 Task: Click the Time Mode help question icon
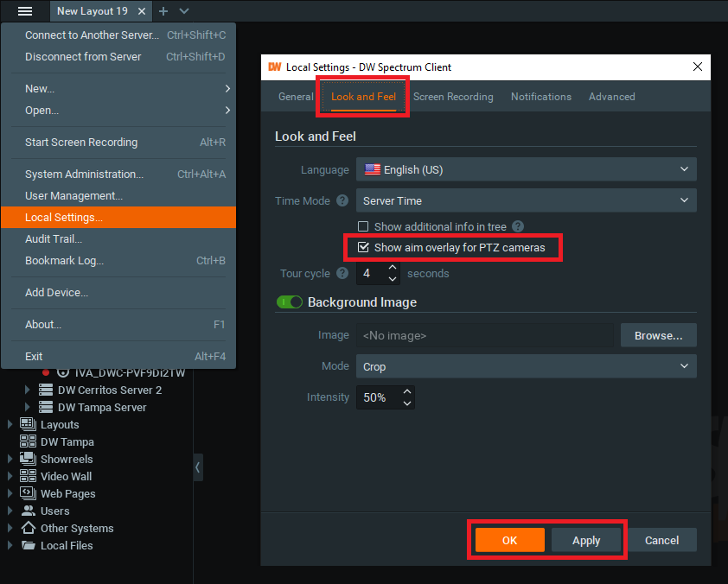pos(342,200)
